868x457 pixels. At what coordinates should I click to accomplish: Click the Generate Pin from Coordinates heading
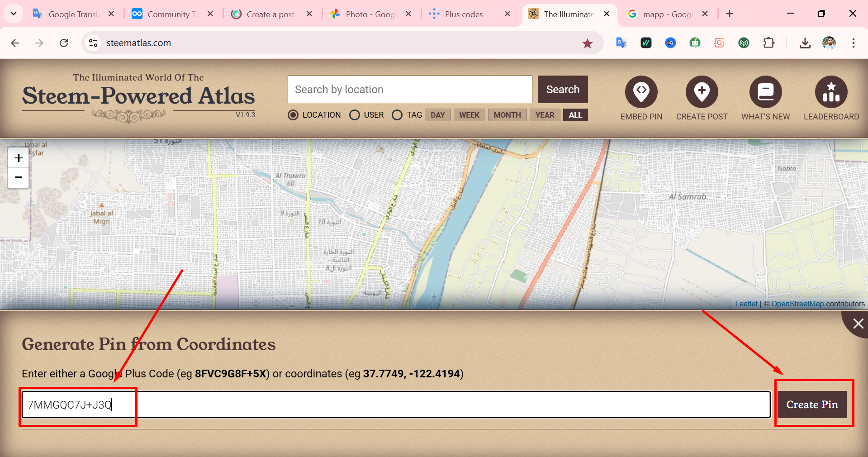point(148,344)
